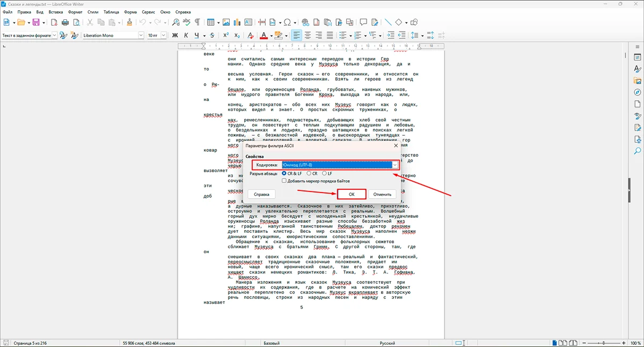
Task: Click page count 'Страница 5 из 216'
Action: (x=30, y=343)
